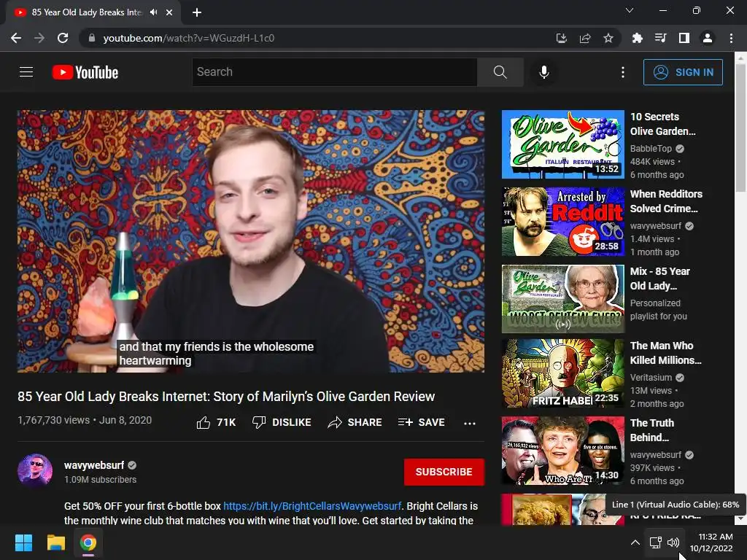747x560 pixels.
Task: View site information lock icon
Action: click(92, 38)
